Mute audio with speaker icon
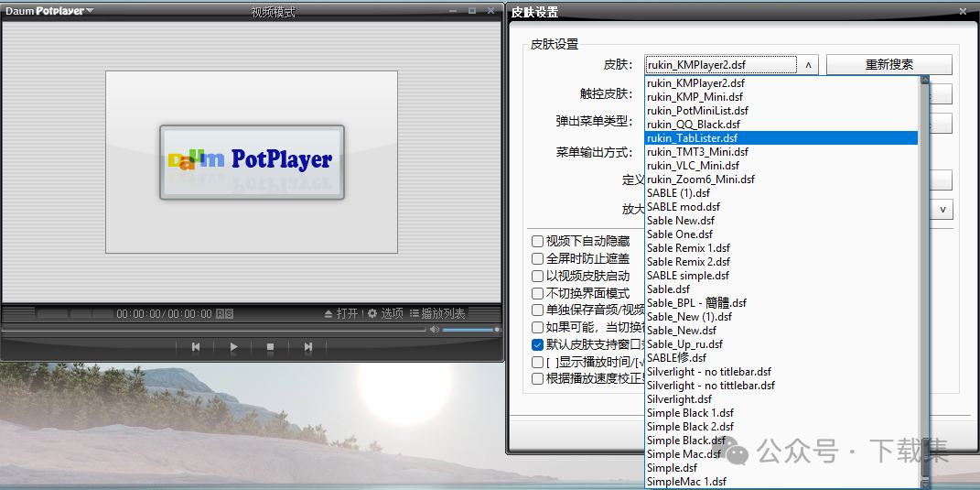Screen dimensions: 980x490 point(435,329)
